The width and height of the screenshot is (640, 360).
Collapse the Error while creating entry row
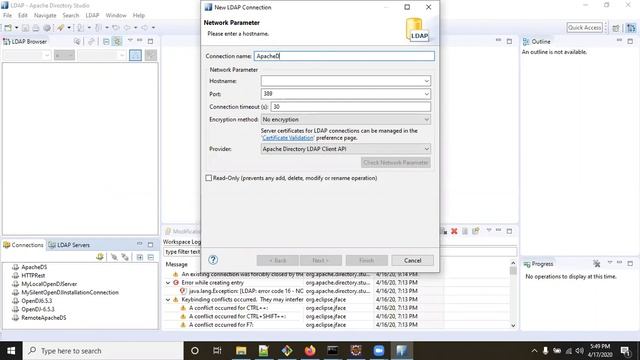[168, 282]
